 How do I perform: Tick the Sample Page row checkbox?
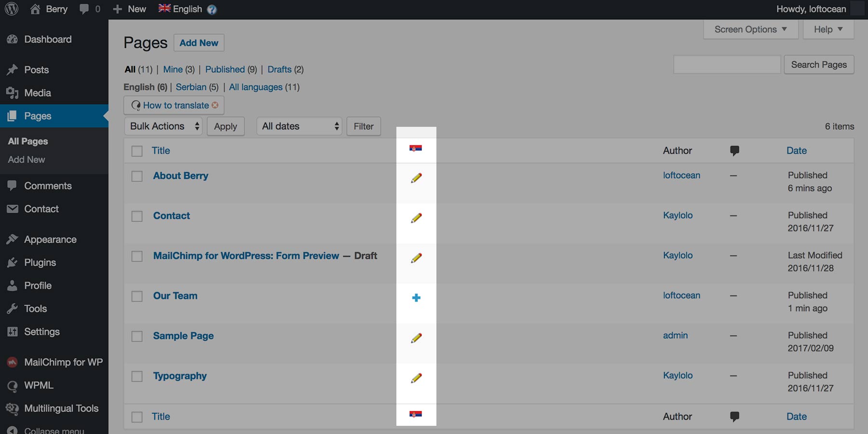(137, 337)
